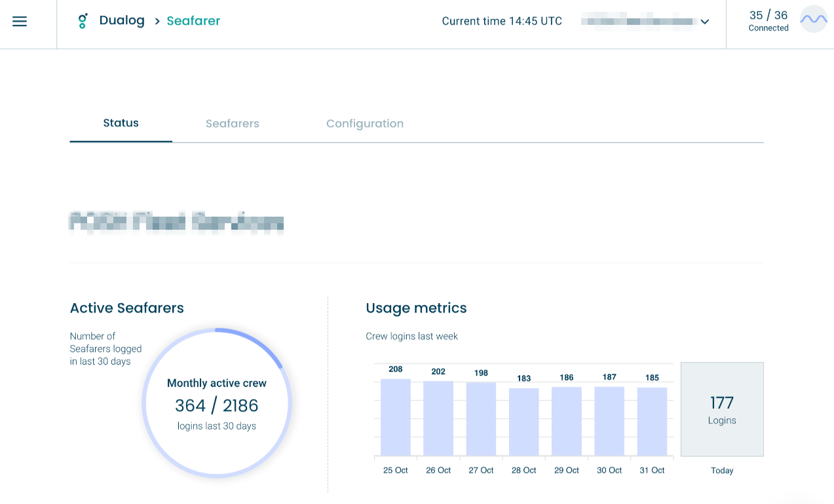Image resolution: width=834 pixels, height=504 pixels.
Task: Expand the account dropdown chevron
Action: (x=705, y=22)
